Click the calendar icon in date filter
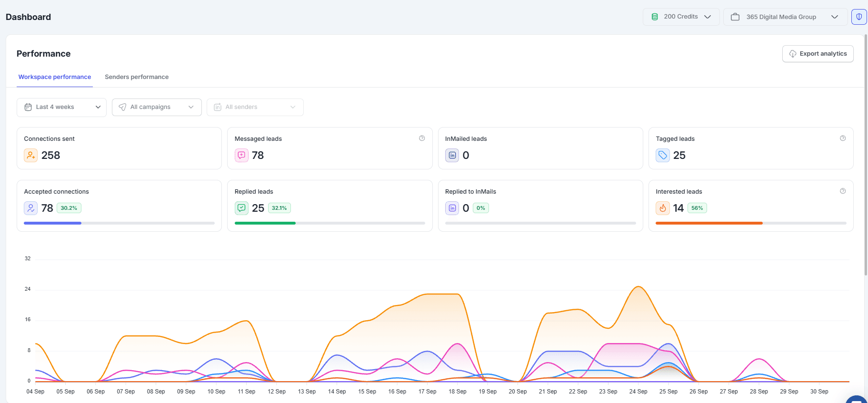Viewport: 868px width, 403px height. click(28, 107)
